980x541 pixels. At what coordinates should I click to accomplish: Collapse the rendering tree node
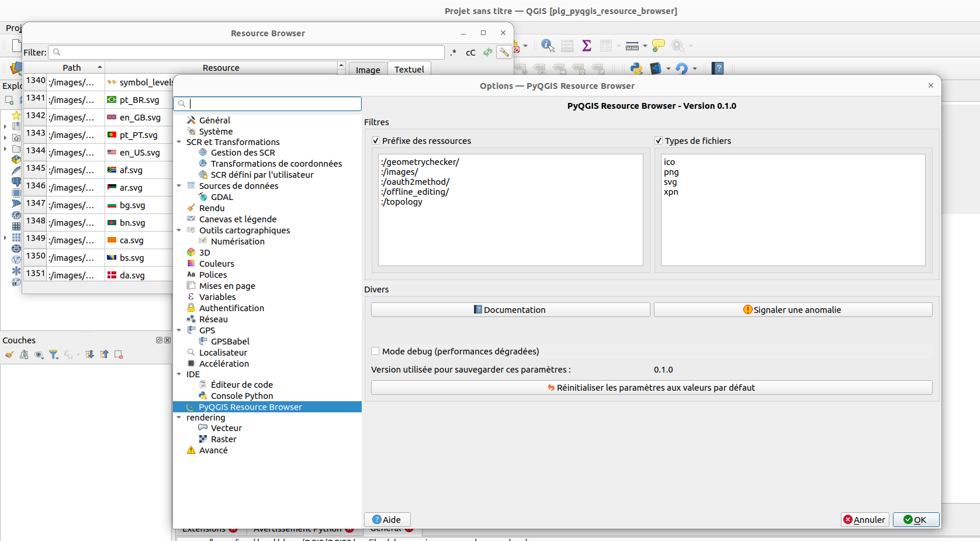coord(179,418)
